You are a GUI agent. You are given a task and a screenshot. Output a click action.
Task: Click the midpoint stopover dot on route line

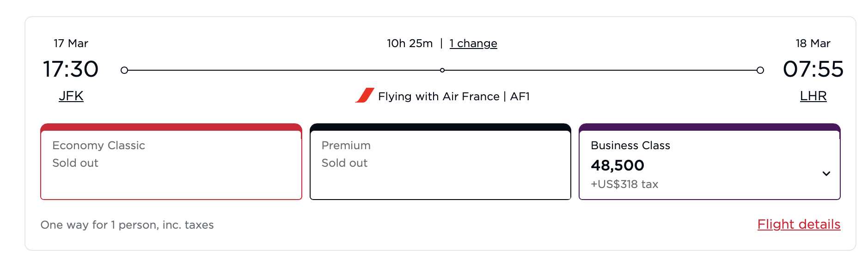(x=442, y=70)
